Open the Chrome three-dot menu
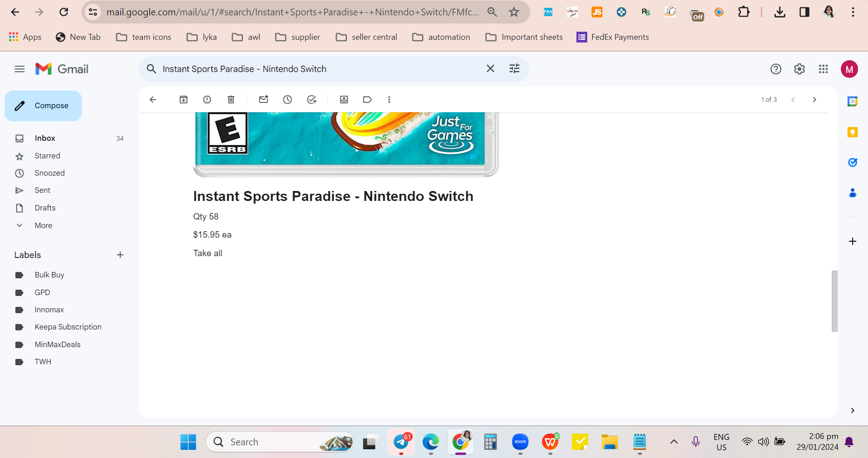868x458 pixels. point(853,12)
